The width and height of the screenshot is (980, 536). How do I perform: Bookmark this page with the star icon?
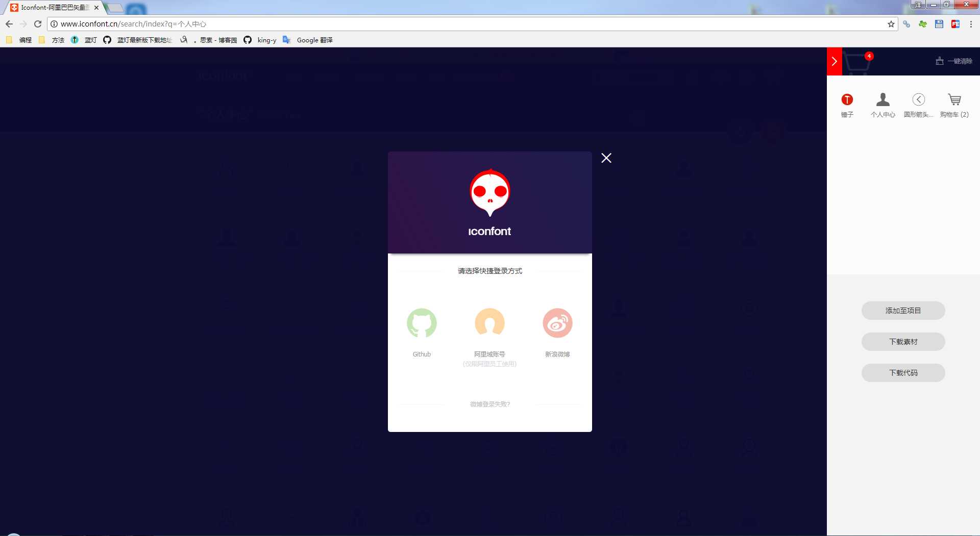point(891,24)
